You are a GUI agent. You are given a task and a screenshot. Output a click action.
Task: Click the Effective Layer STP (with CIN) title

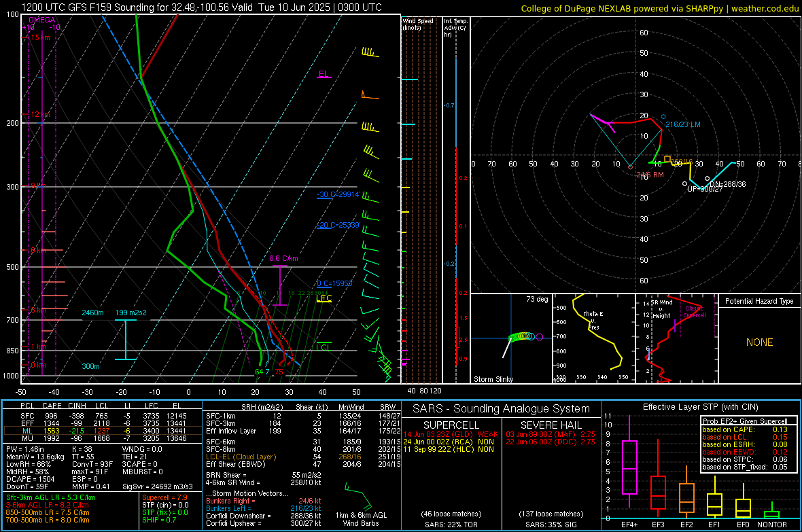700,407
